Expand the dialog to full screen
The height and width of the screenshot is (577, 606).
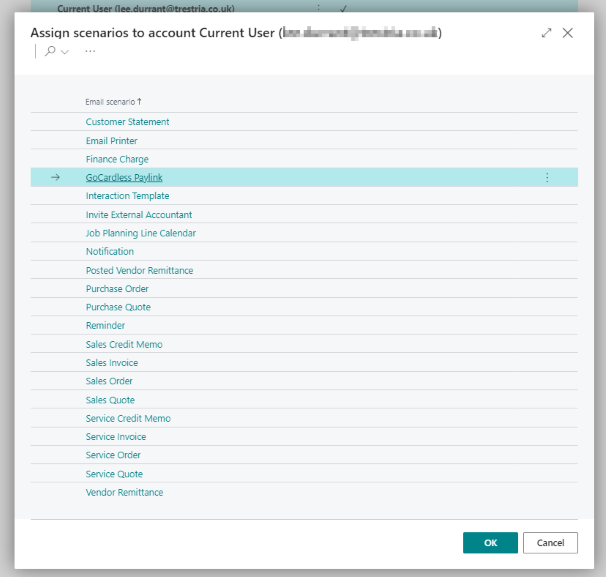(x=546, y=32)
